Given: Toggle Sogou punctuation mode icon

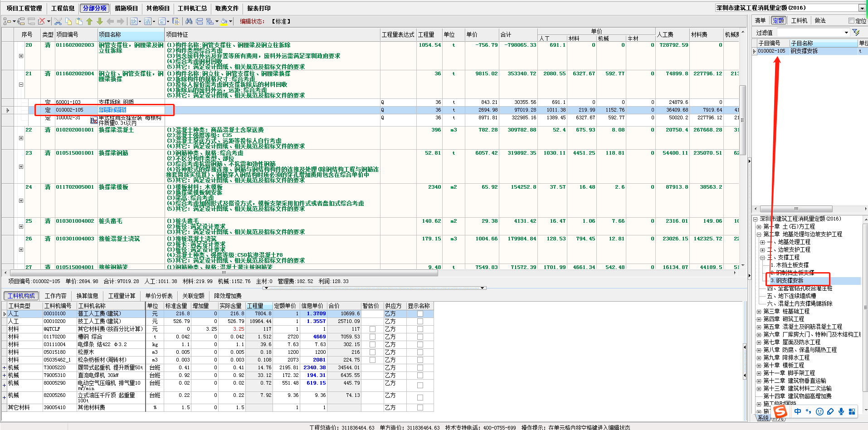Looking at the screenshot, I should (809, 411).
